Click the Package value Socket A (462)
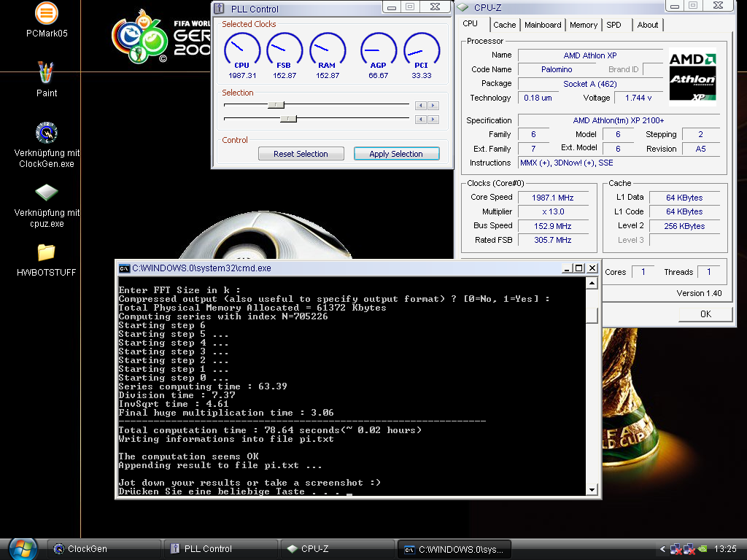 pyautogui.click(x=590, y=84)
